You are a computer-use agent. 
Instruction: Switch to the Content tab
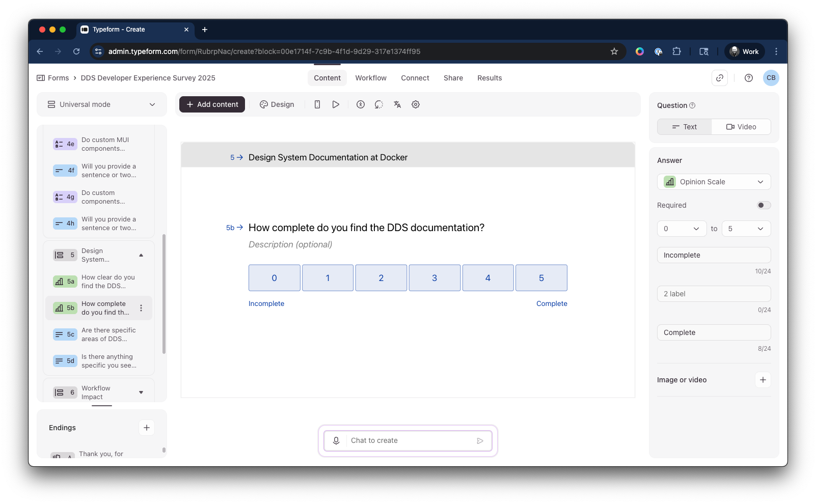coord(327,78)
